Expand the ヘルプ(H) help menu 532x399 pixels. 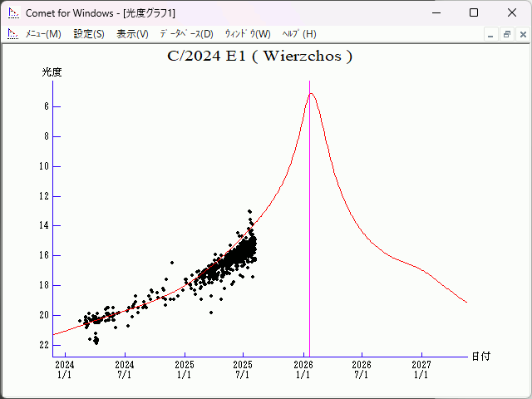299,34
